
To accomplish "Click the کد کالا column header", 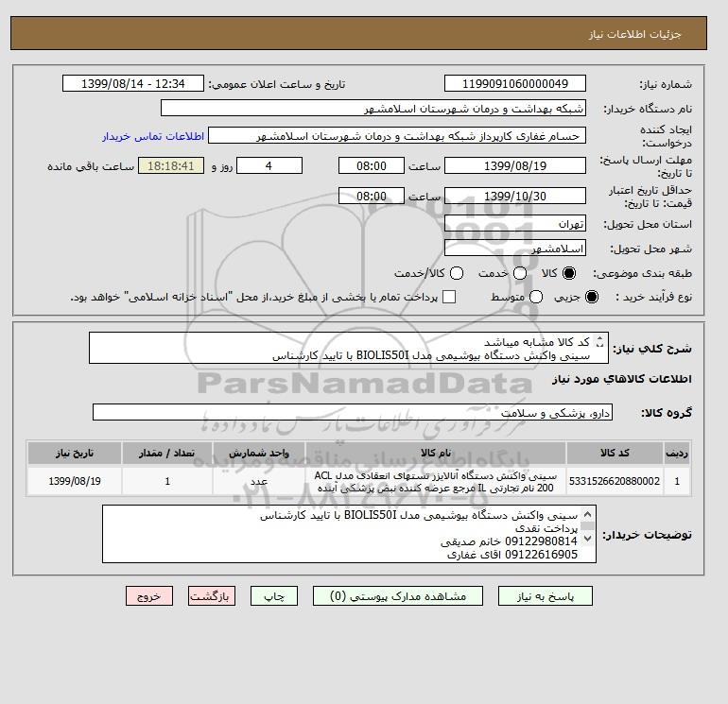I will tap(615, 453).
